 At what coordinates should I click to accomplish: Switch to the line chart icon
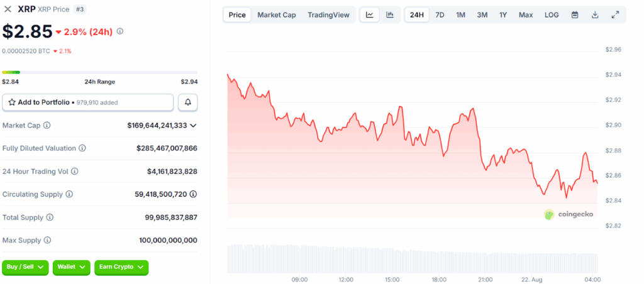[x=370, y=15]
